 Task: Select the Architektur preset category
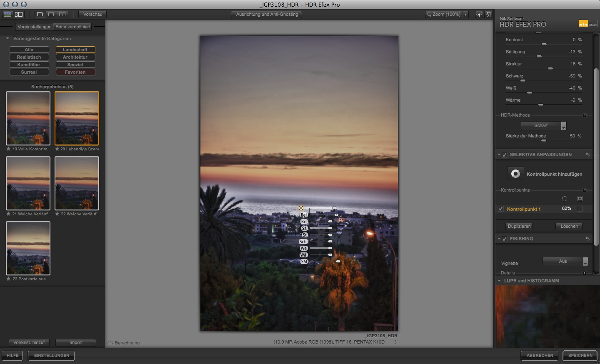tap(75, 57)
